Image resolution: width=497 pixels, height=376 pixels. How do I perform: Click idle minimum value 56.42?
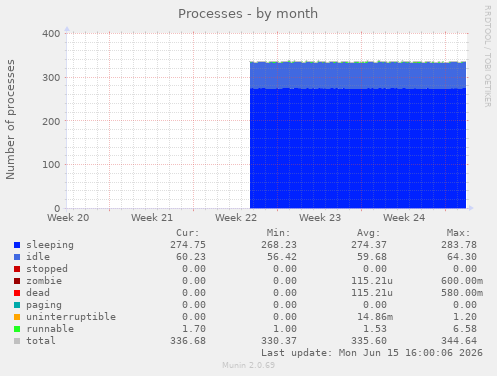coord(282,257)
